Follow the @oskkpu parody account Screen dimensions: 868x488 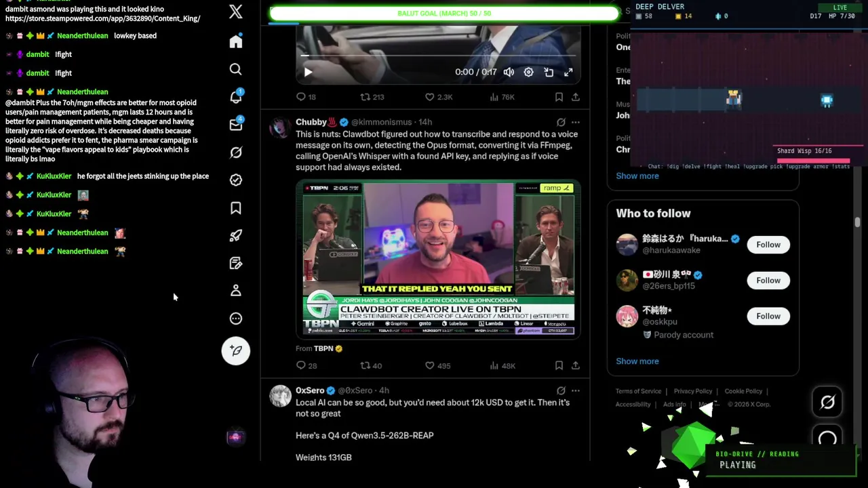pyautogui.click(x=768, y=317)
